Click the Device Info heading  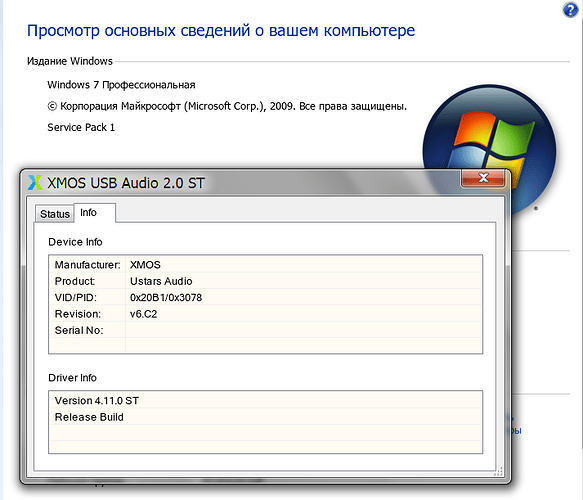click(x=75, y=242)
